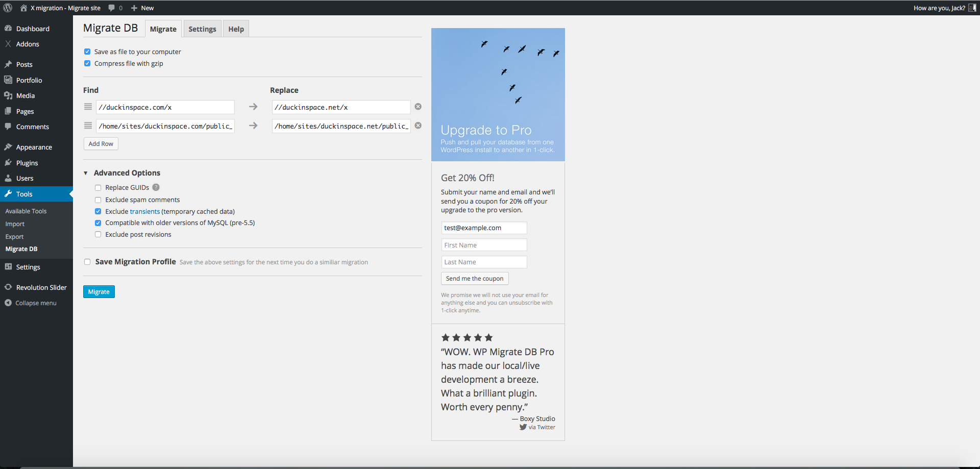Screen dimensions: 980x469
Task: Click the //duckinspace.net/x replace field
Action: point(341,107)
